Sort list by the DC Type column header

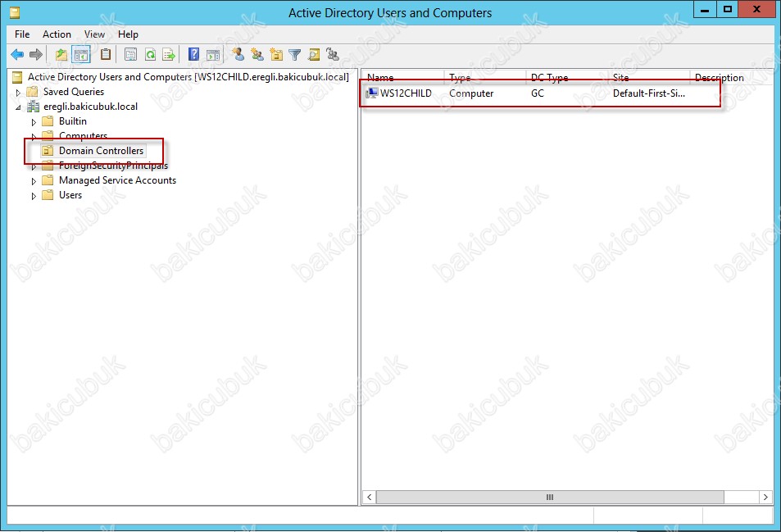(567, 77)
